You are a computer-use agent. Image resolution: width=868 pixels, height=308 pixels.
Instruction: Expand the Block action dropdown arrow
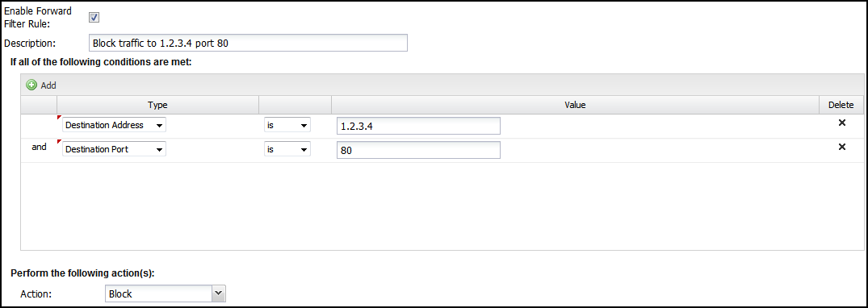coord(219,293)
